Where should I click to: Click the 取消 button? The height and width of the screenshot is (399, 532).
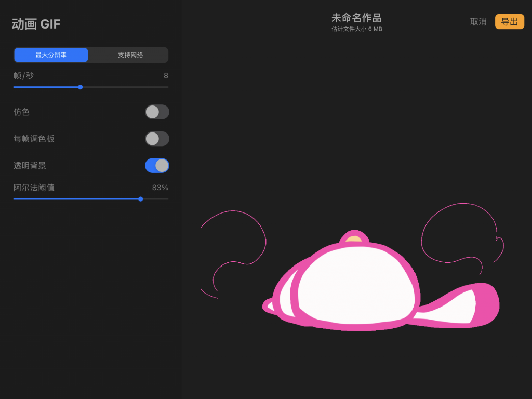478,22
